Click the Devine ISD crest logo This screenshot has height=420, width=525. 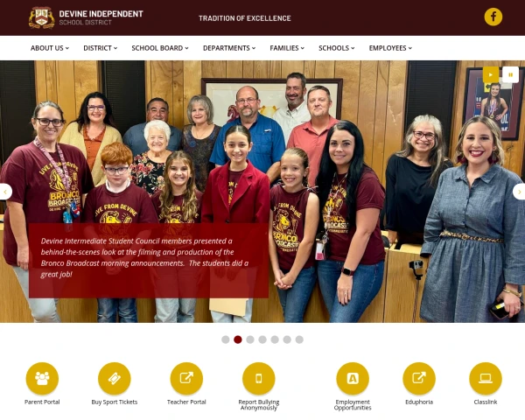pos(41,17)
